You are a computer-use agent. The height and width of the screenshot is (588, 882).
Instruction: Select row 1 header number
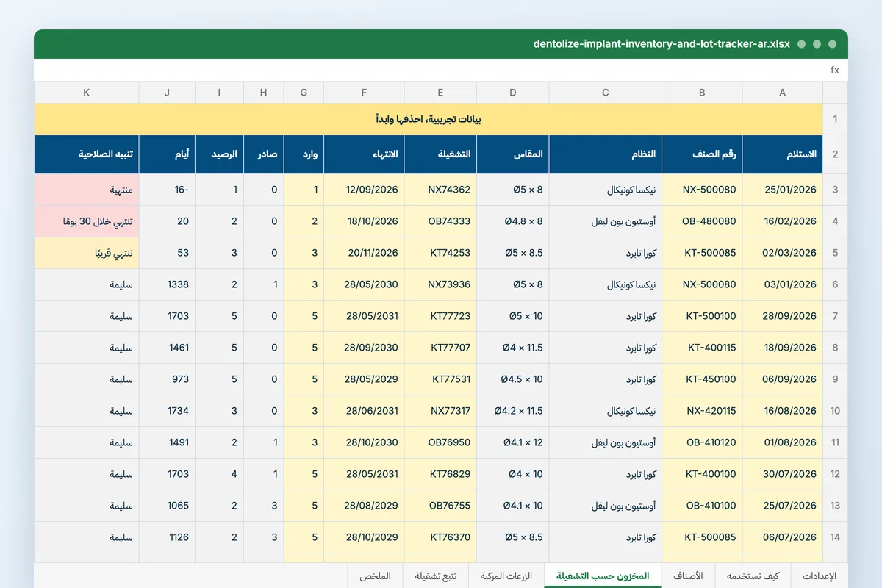[835, 119]
